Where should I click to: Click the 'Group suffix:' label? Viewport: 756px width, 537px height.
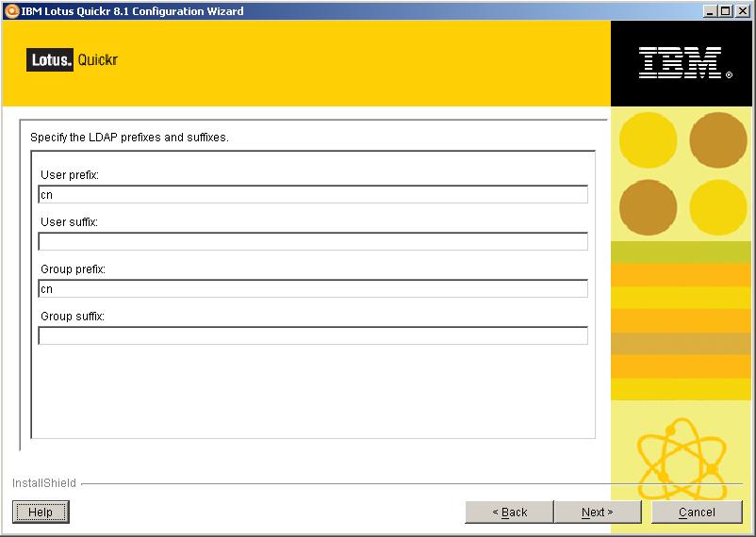click(73, 317)
